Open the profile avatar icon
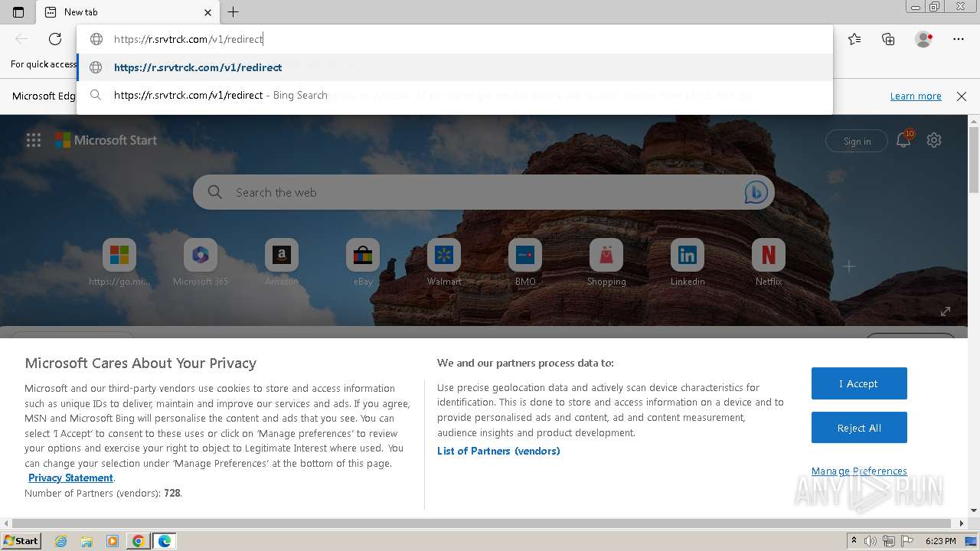Viewport: 980px width, 551px height. (x=923, y=39)
